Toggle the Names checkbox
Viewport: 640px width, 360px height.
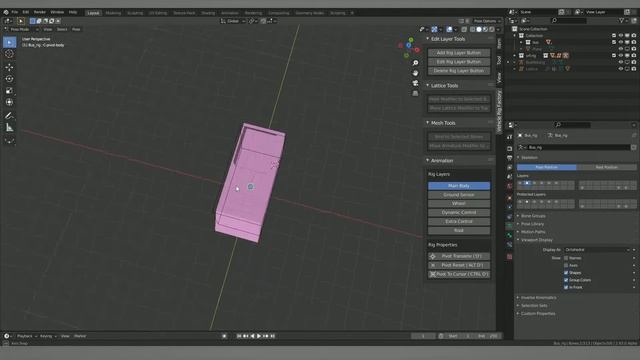566,258
